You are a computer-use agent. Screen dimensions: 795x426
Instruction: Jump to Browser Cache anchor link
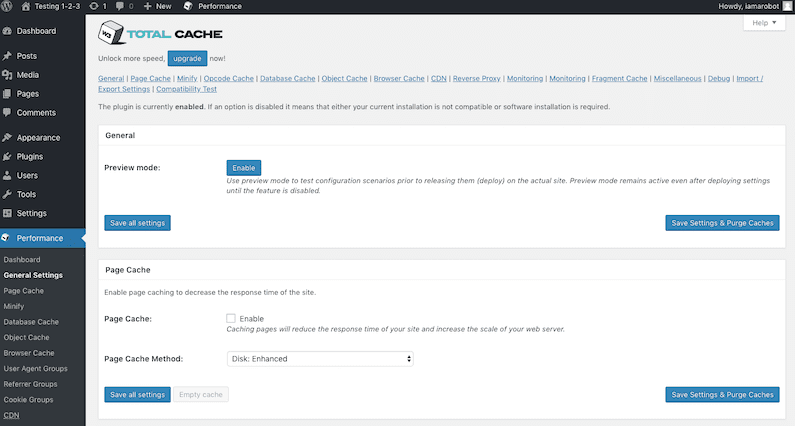click(x=399, y=79)
